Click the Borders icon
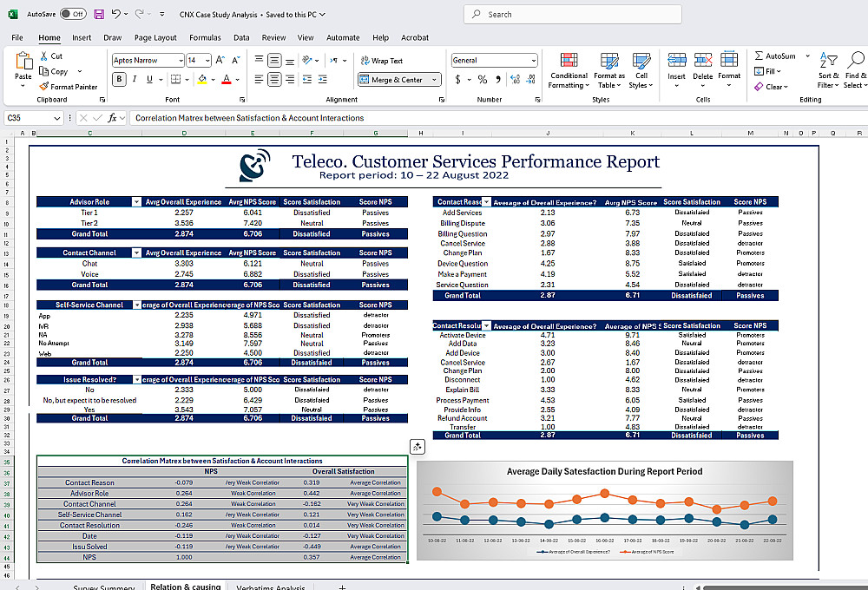Viewport: 868px width, 590px height. tap(175, 79)
